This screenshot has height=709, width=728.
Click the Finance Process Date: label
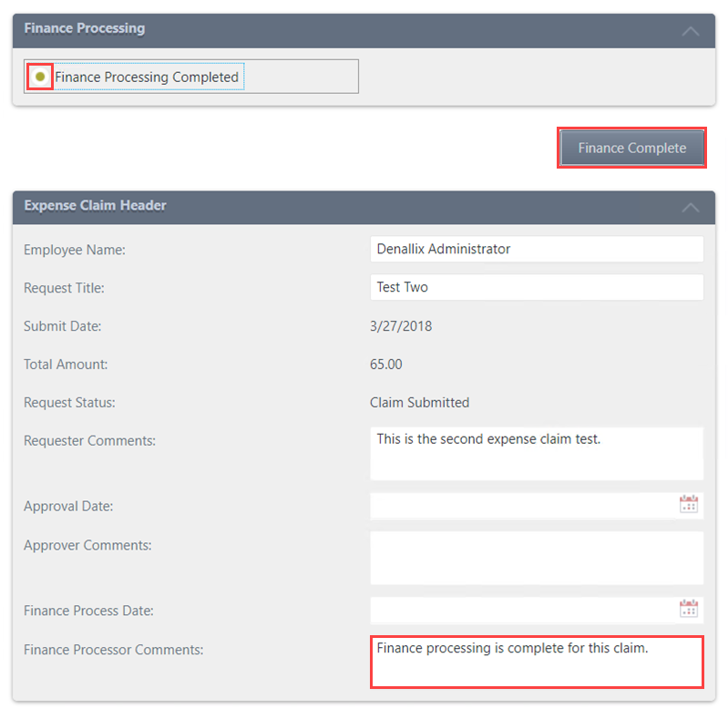[x=88, y=610]
